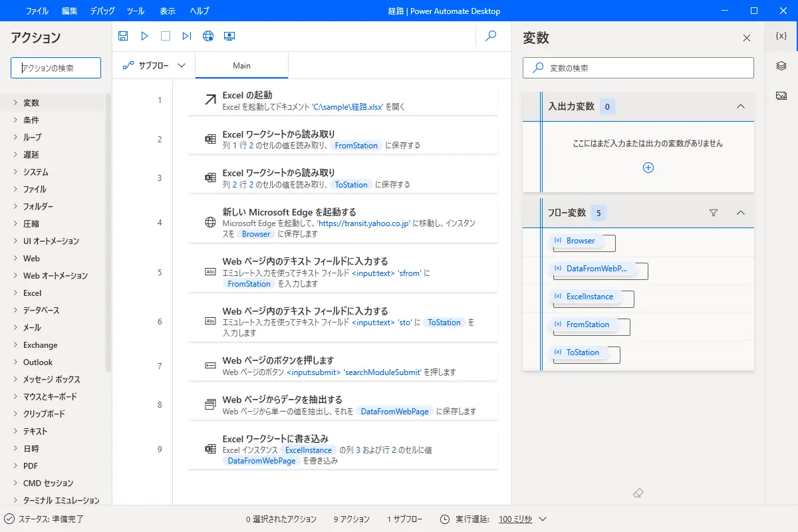This screenshot has height=532, width=798.
Task: Click the flow search magnifier icon
Action: (x=491, y=36)
